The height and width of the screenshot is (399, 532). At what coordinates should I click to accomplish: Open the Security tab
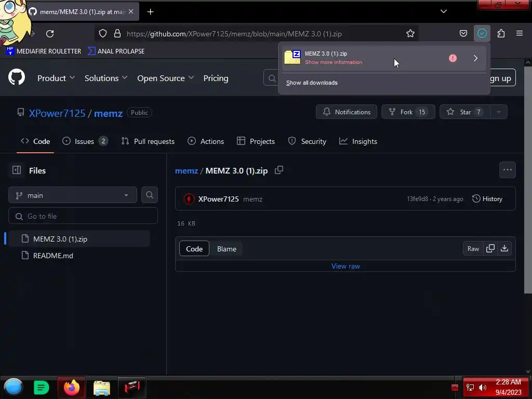(x=307, y=141)
